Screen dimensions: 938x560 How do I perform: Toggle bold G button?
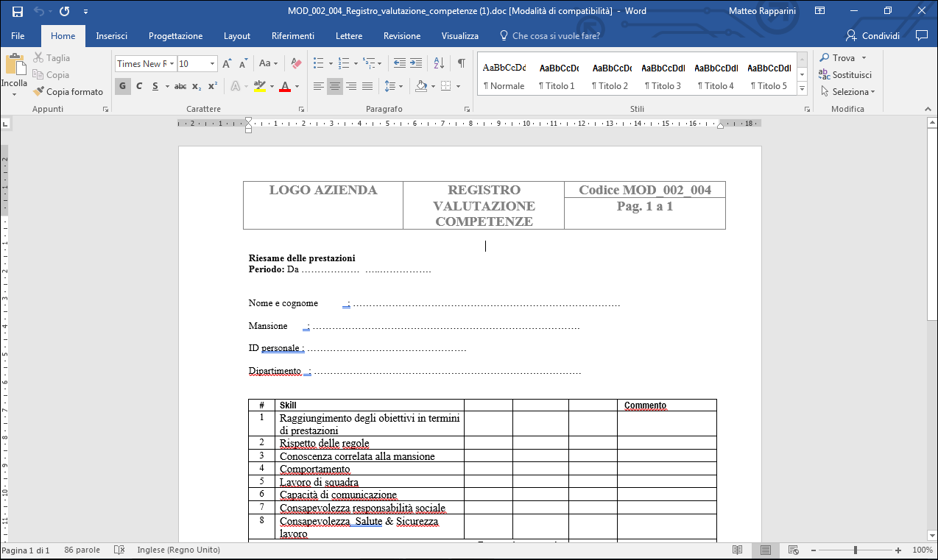pos(122,87)
